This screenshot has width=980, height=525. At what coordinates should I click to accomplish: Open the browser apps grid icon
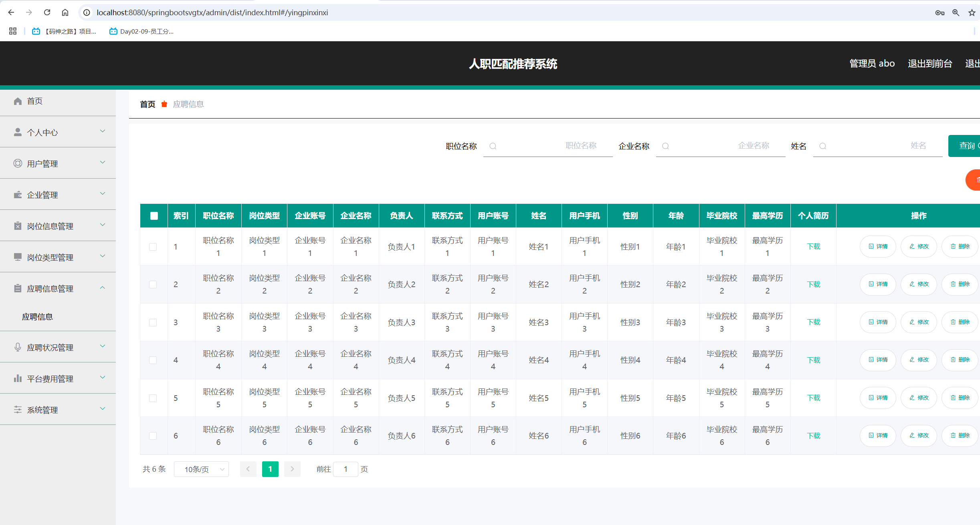[13, 31]
